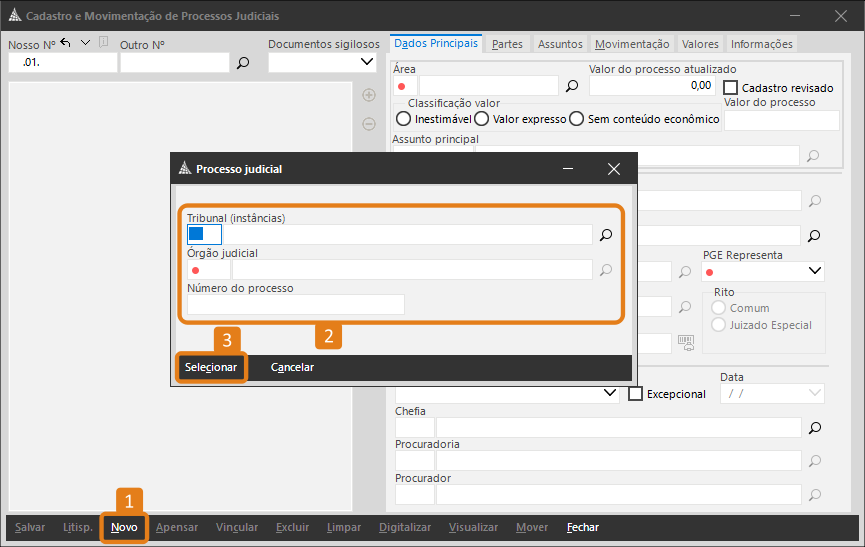Expand the Data date picker dropdown
The image size is (865, 547).
coord(814,394)
